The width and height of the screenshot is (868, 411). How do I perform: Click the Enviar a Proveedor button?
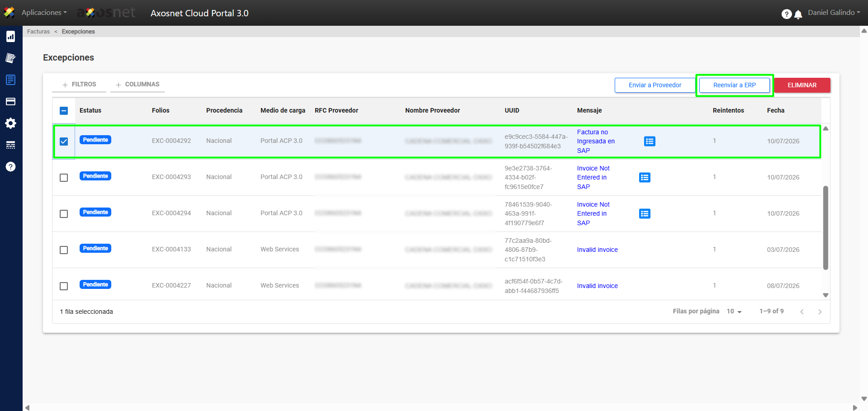655,85
